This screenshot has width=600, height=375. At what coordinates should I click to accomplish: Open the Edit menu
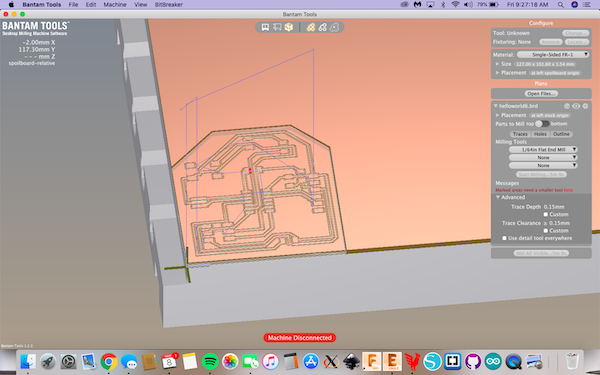(x=91, y=5)
